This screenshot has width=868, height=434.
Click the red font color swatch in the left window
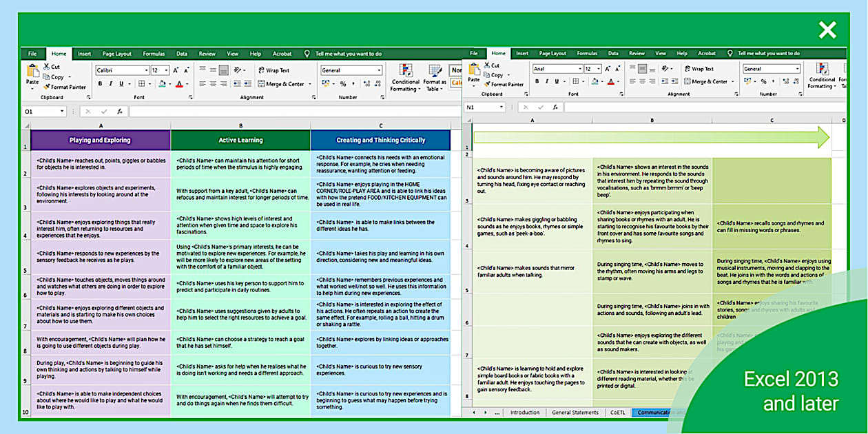click(x=179, y=84)
